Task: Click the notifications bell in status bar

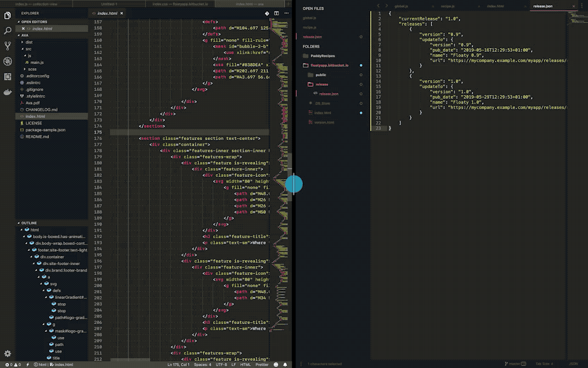Action: pyautogui.click(x=285, y=365)
